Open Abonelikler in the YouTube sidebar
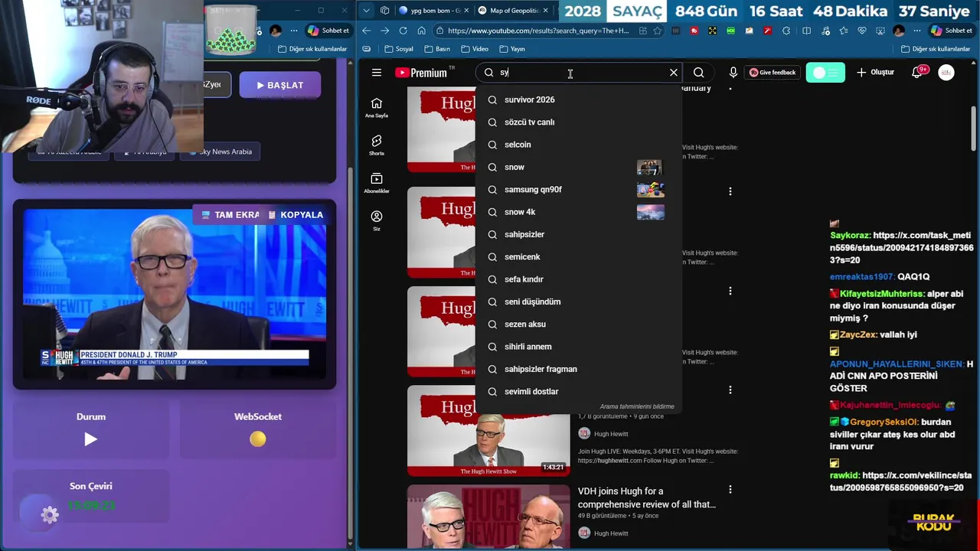Image resolution: width=980 pixels, height=551 pixels. click(x=377, y=183)
